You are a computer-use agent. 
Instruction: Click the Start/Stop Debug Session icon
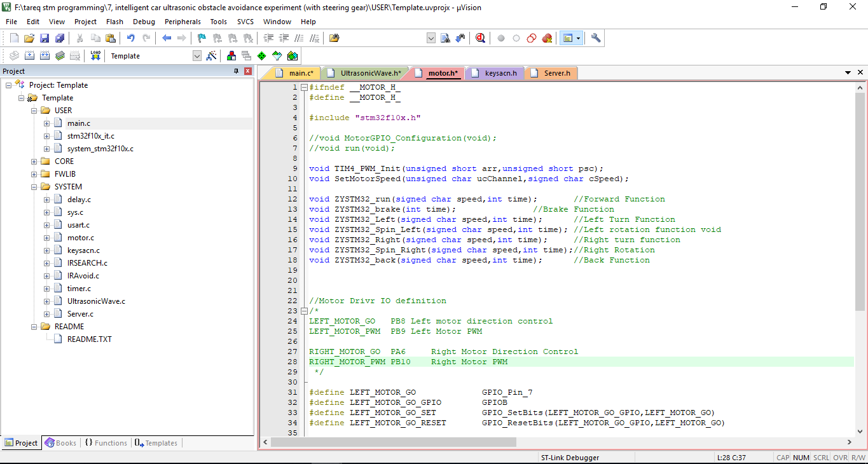(x=480, y=38)
